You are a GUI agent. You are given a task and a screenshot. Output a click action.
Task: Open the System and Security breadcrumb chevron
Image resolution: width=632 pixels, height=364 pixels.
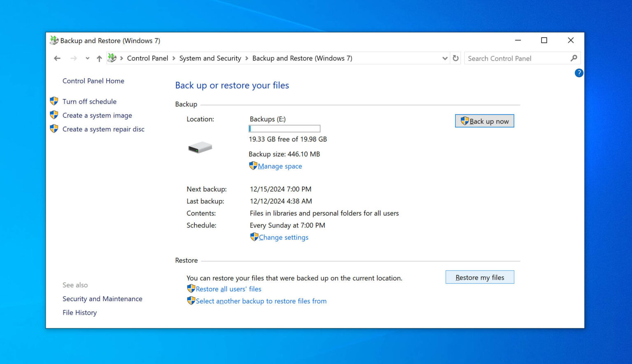coord(246,58)
